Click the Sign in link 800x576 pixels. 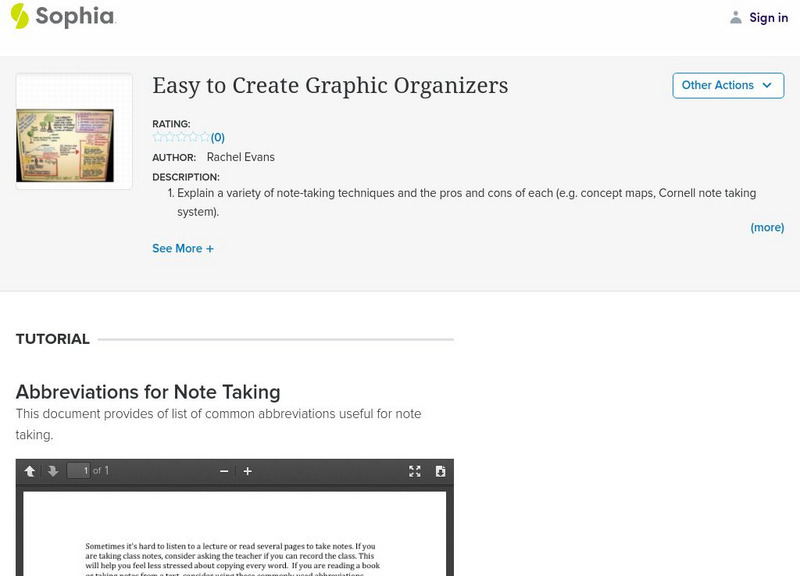click(x=768, y=17)
